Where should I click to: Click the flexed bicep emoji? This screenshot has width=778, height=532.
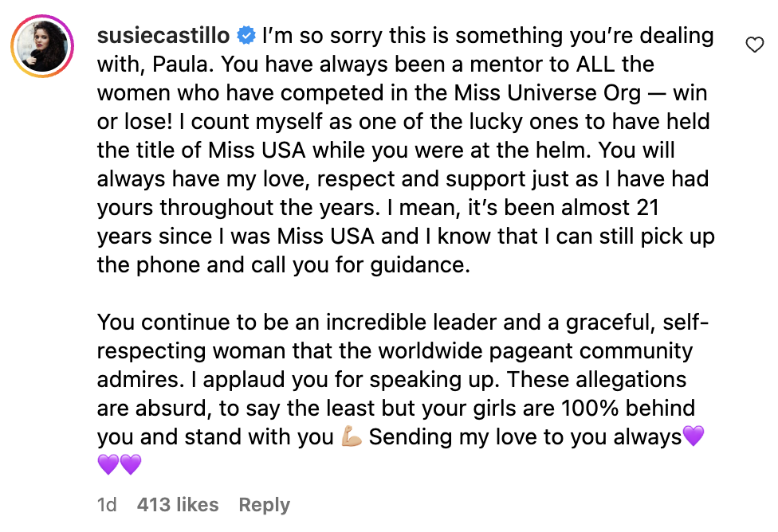pos(352,437)
